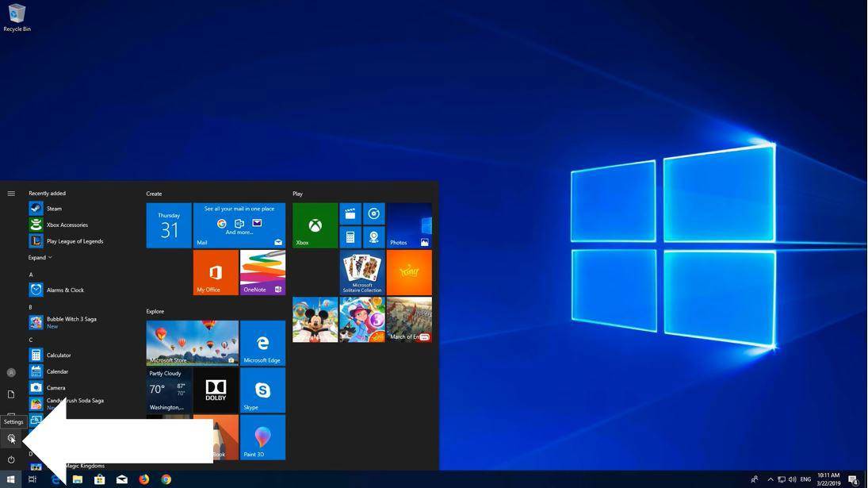Image resolution: width=868 pixels, height=488 pixels.
Task: Expand the Start hamburger menu
Action: (11, 194)
